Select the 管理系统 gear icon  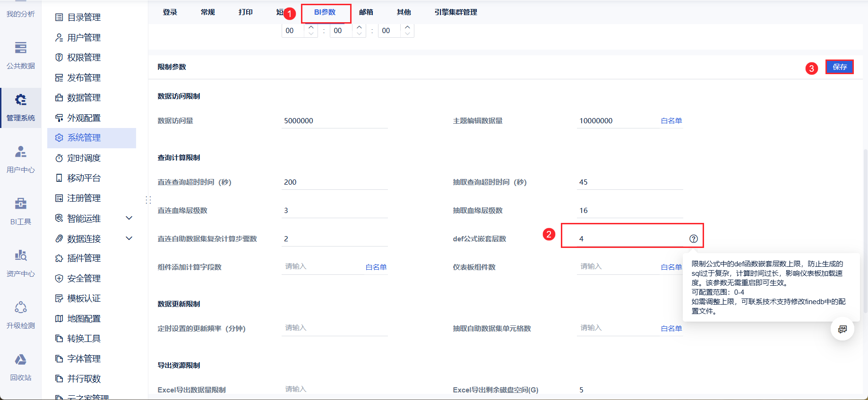click(21, 100)
